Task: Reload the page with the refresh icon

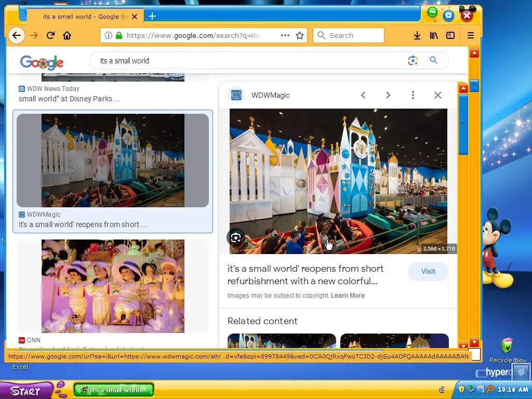Action: coord(50,35)
